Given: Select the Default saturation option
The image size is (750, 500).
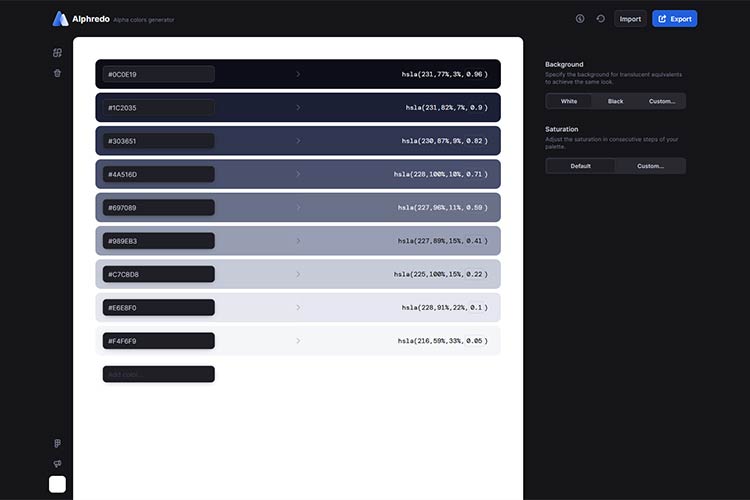Looking at the screenshot, I should click(x=581, y=166).
